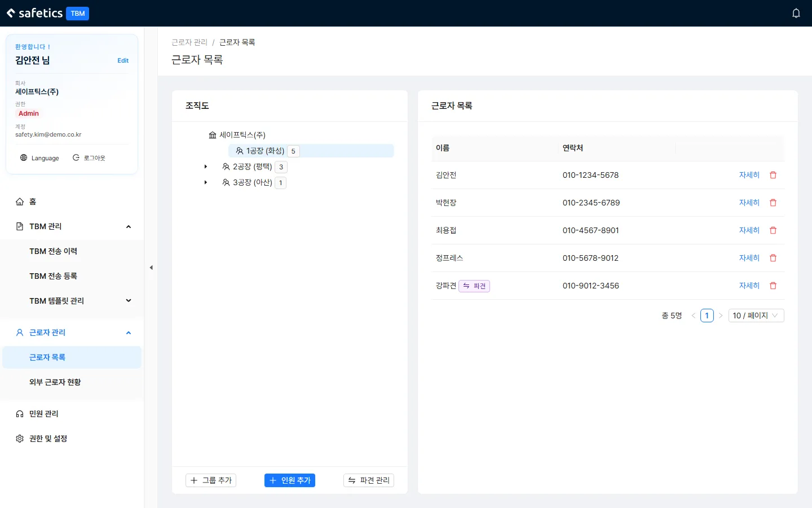Click the 파견 badge next to 강파견
The height and width of the screenshot is (508, 812).
[x=474, y=286]
